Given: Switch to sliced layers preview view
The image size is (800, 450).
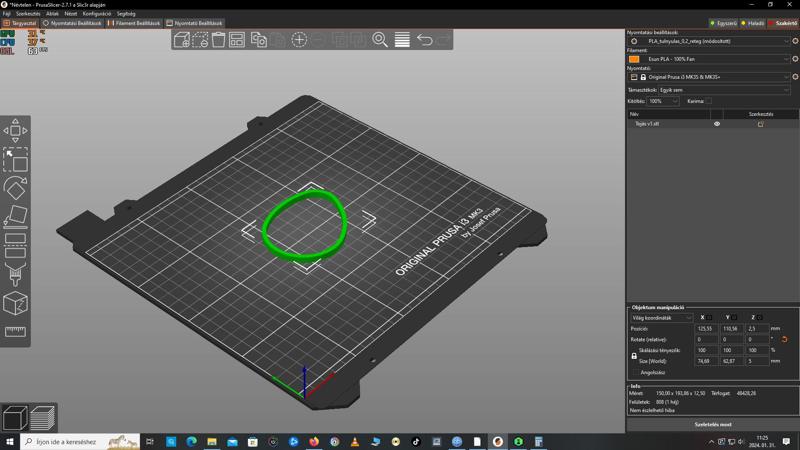Looking at the screenshot, I should [x=42, y=417].
